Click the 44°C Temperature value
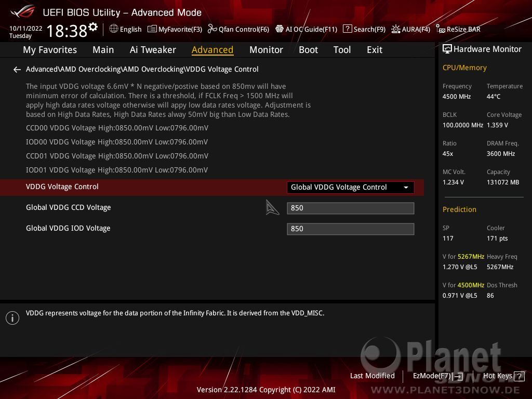The width and height of the screenshot is (532, 399). point(494,97)
